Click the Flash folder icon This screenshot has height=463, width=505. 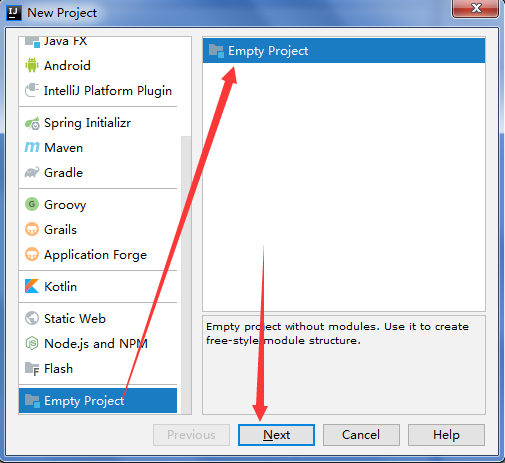32,369
